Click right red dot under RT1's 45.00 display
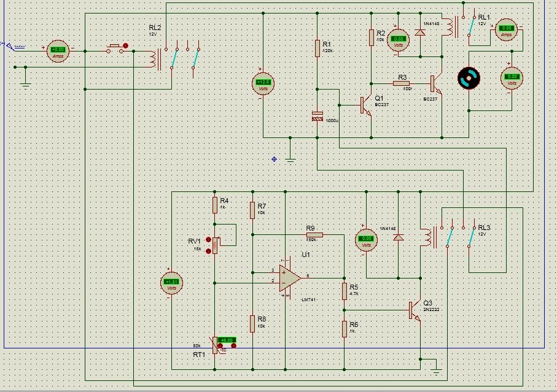This screenshot has width=557, height=392. pos(233,346)
